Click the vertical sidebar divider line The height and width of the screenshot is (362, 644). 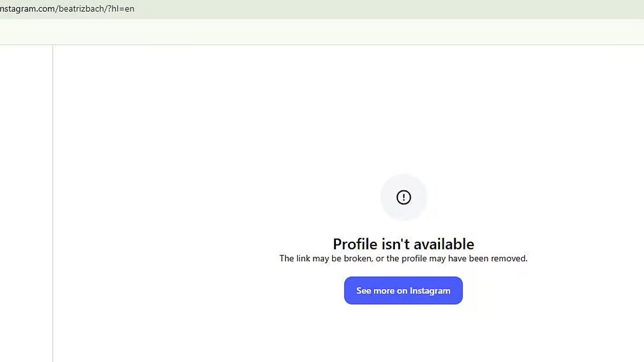pos(53,204)
